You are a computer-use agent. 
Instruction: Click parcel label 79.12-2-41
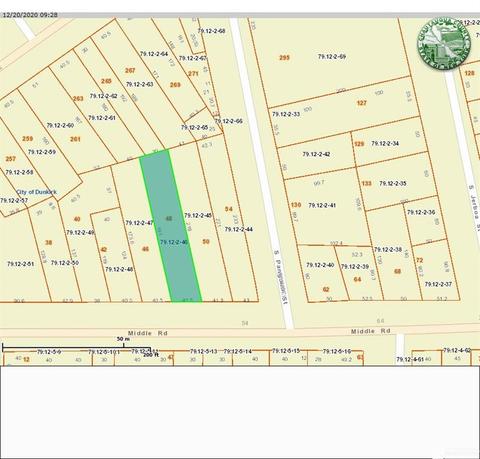tap(322, 205)
